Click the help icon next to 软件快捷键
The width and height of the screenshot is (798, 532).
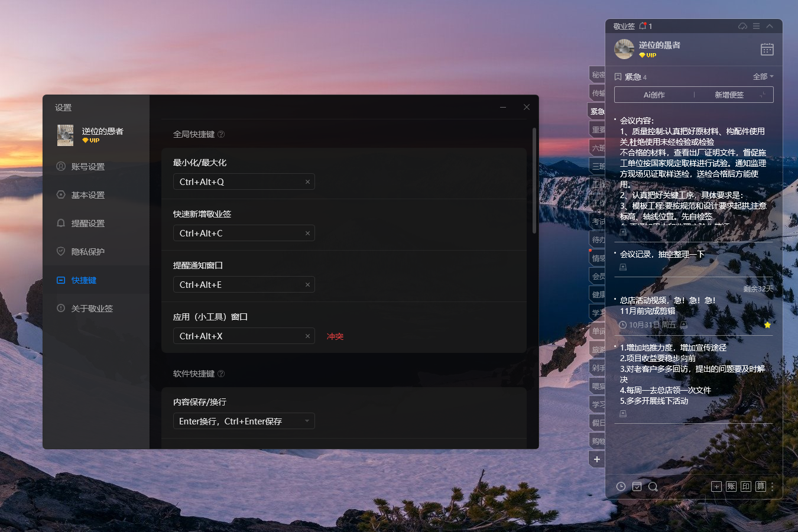221,374
